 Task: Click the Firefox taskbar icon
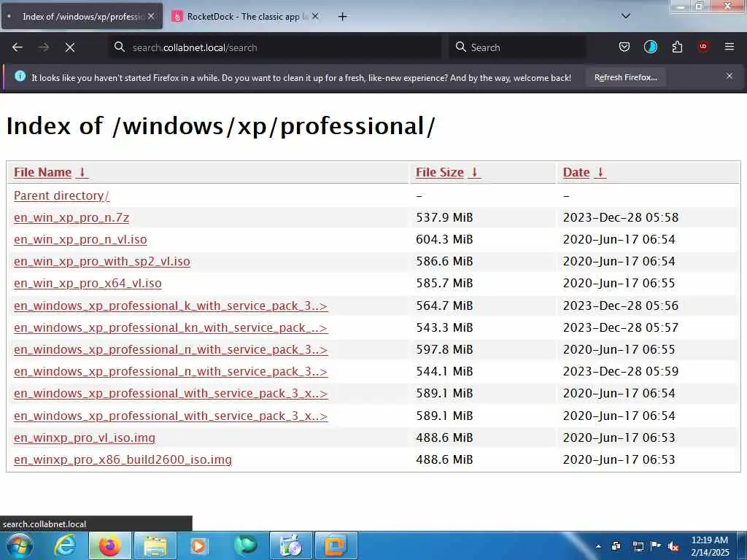pyautogui.click(x=109, y=545)
